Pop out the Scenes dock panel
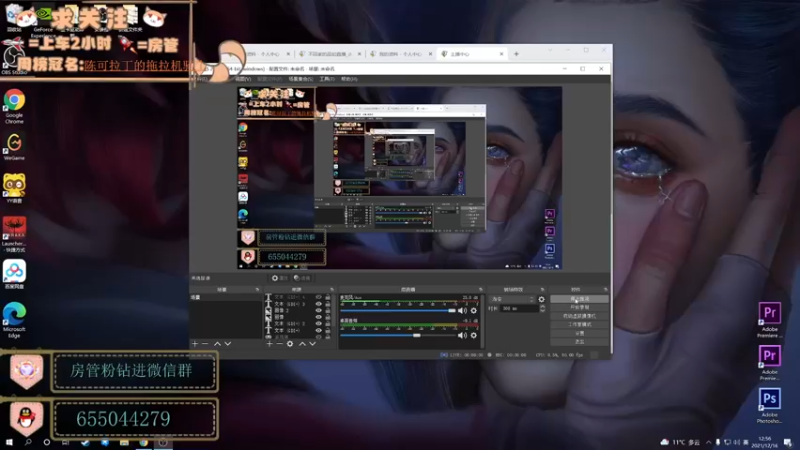800x450 pixels. [x=257, y=290]
